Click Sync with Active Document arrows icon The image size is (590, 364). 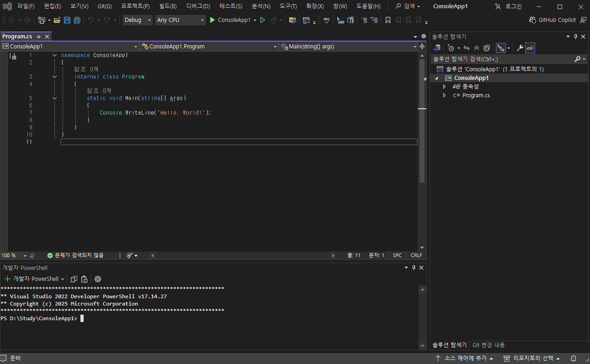[467, 48]
